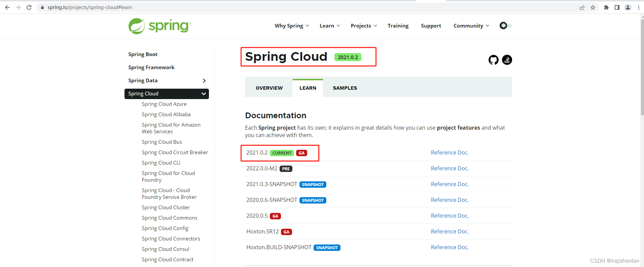Open the browser side panel icon
Screen dimensions: 644x267
click(x=617, y=7)
